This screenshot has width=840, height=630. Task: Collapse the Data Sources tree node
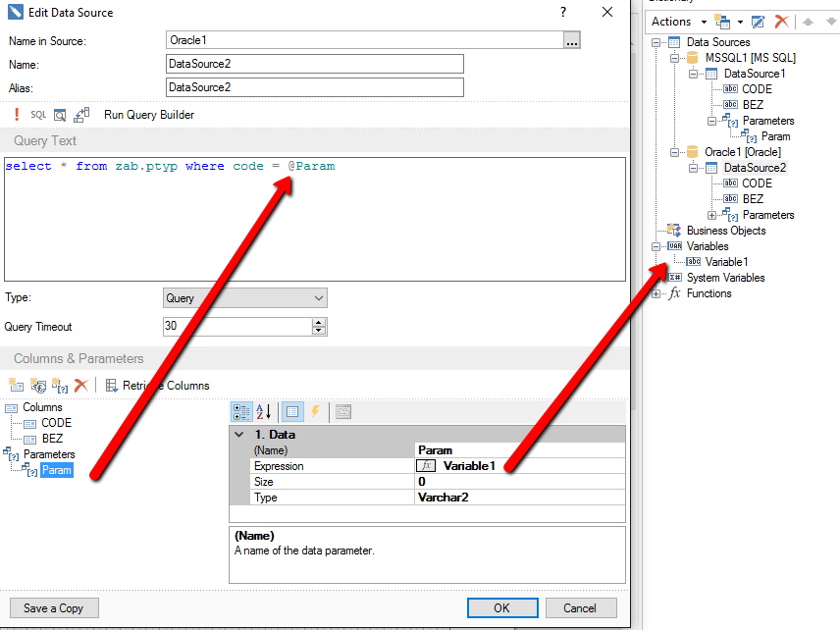click(656, 42)
